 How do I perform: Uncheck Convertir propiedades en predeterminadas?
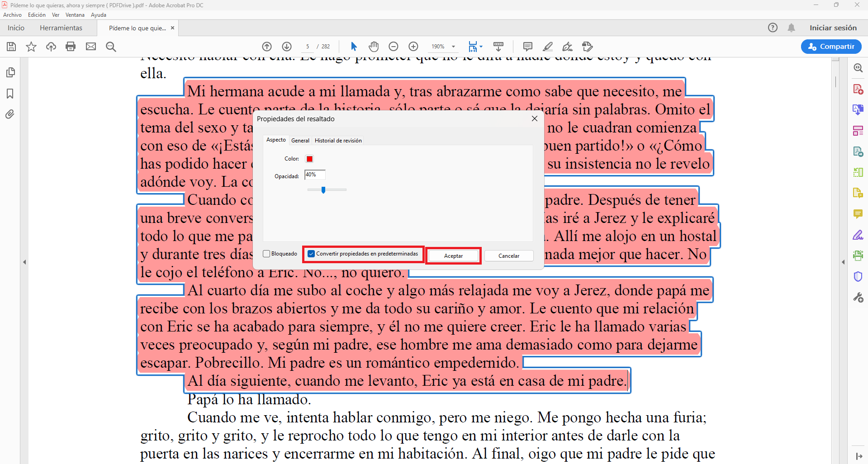[311, 254]
